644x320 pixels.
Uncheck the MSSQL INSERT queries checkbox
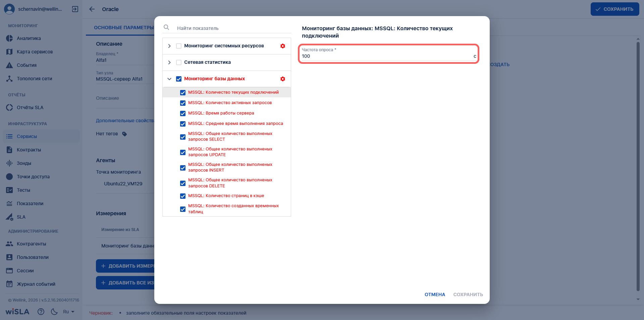coord(183,168)
